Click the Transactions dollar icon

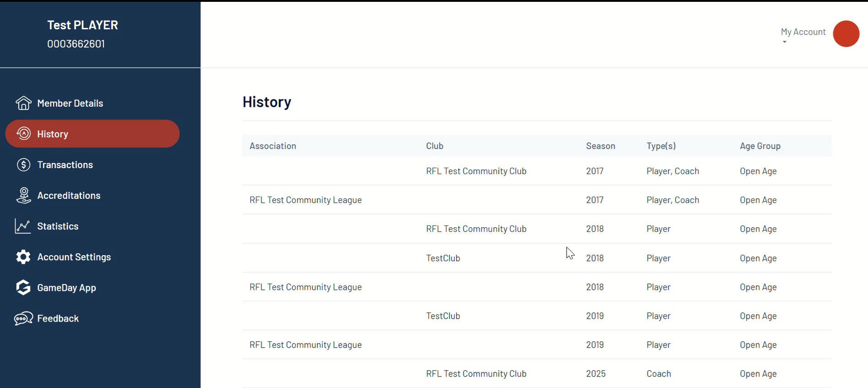pos(23,164)
